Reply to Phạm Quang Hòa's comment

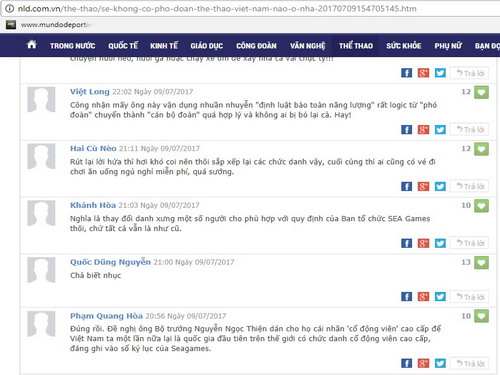[x=469, y=363]
